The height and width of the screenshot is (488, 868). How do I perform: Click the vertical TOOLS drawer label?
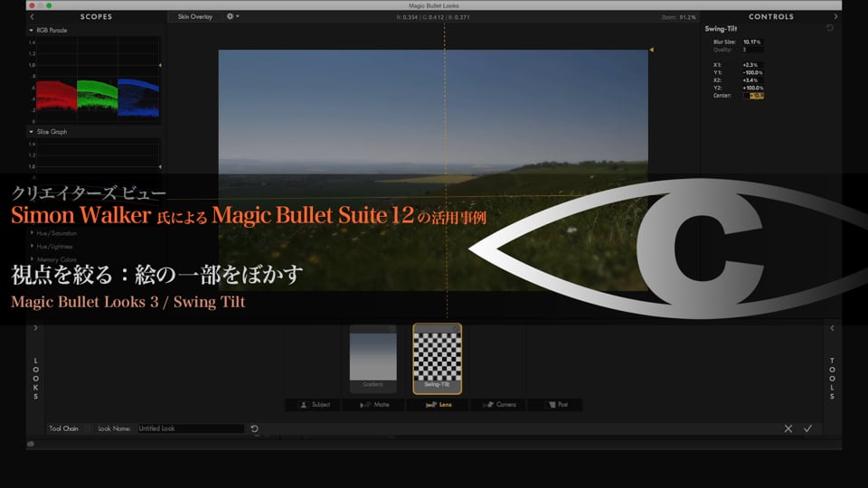click(x=832, y=379)
